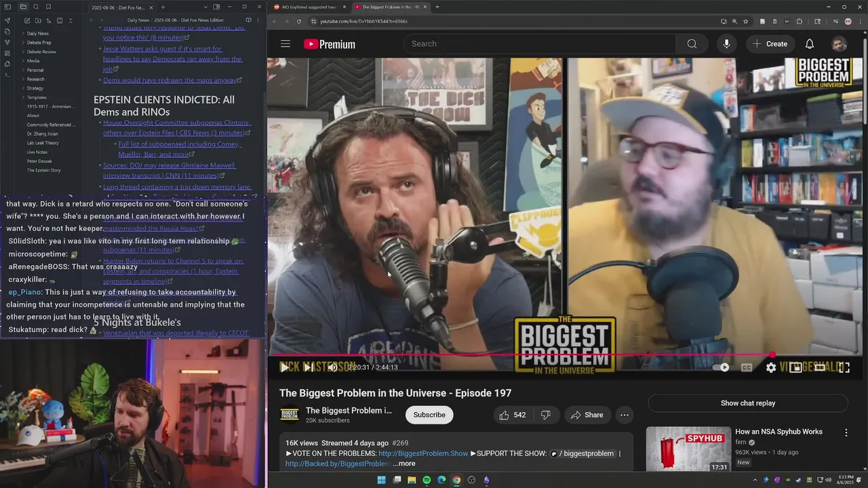This screenshot has width=868, height=488.
Task: Open the Lab Leak Theory note
Action: tap(43, 143)
